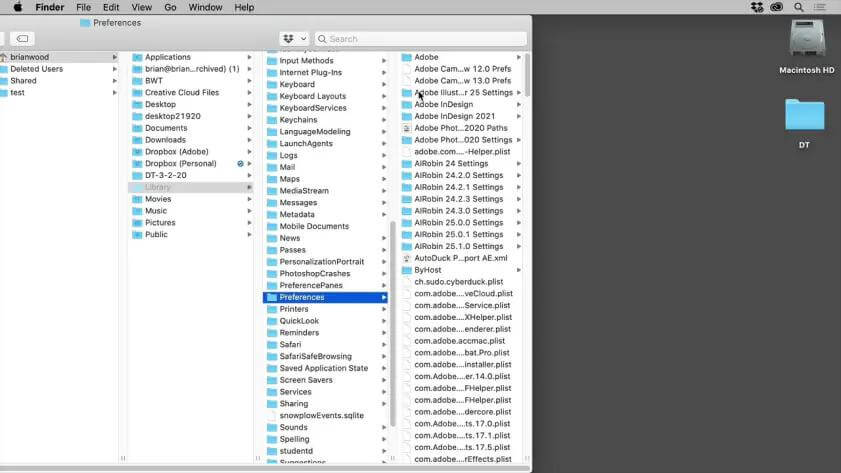Select the ch.sudo.cyberduck.plist file
This screenshot has width=841, height=473.
click(458, 282)
